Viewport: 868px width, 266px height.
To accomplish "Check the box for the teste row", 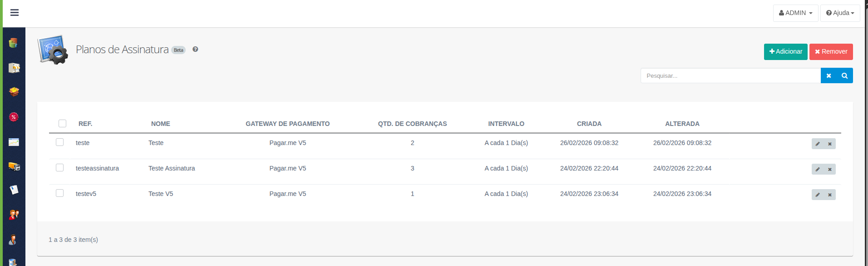I will (59, 142).
